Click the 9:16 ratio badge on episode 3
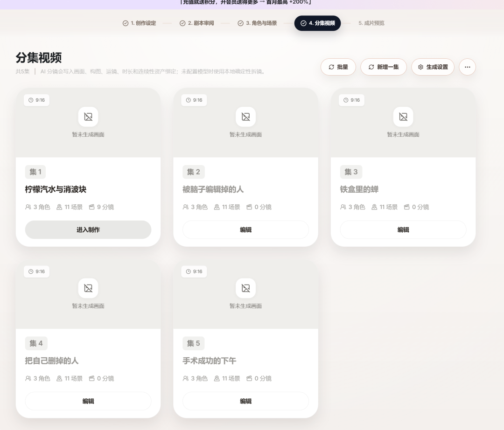This screenshot has height=430, width=504. click(352, 100)
